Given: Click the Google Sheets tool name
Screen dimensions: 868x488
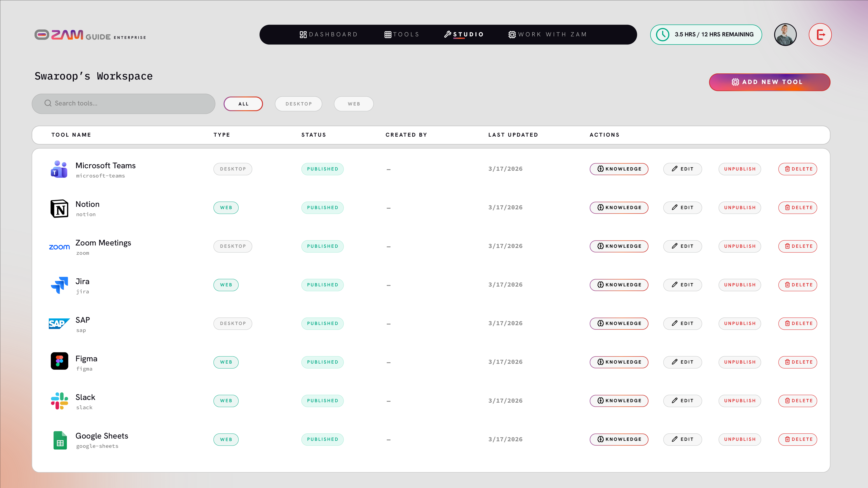Looking at the screenshot, I should tap(102, 436).
